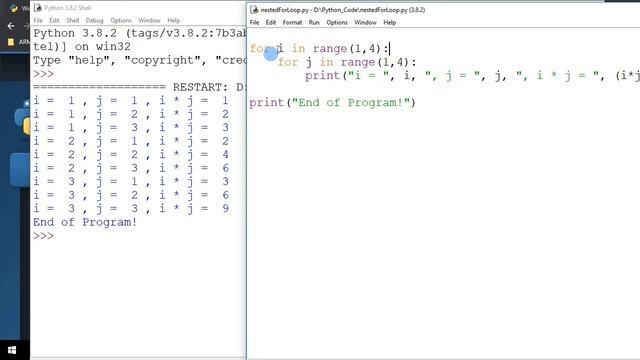
Task: Click shell output line i = 1, j = 2
Action: (131, 114)
